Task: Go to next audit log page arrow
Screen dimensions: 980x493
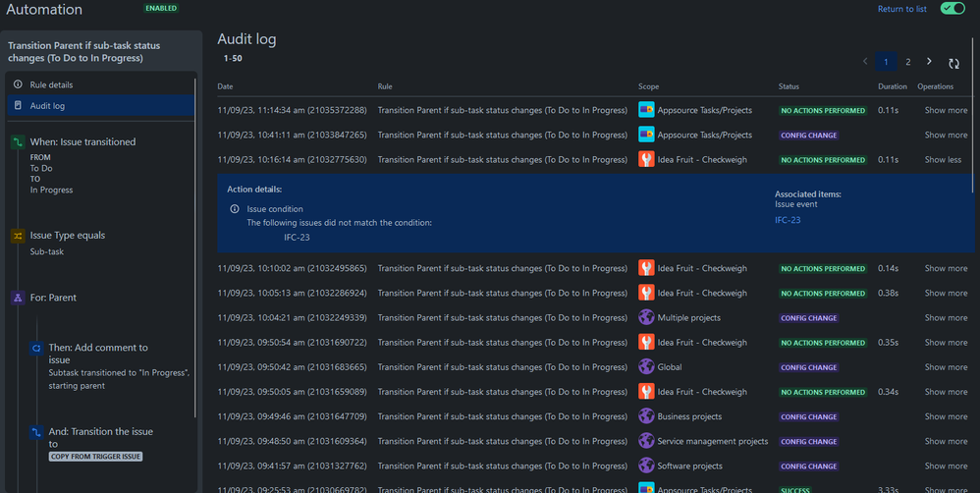Action: pyautogui.click(x=929, y=61)
